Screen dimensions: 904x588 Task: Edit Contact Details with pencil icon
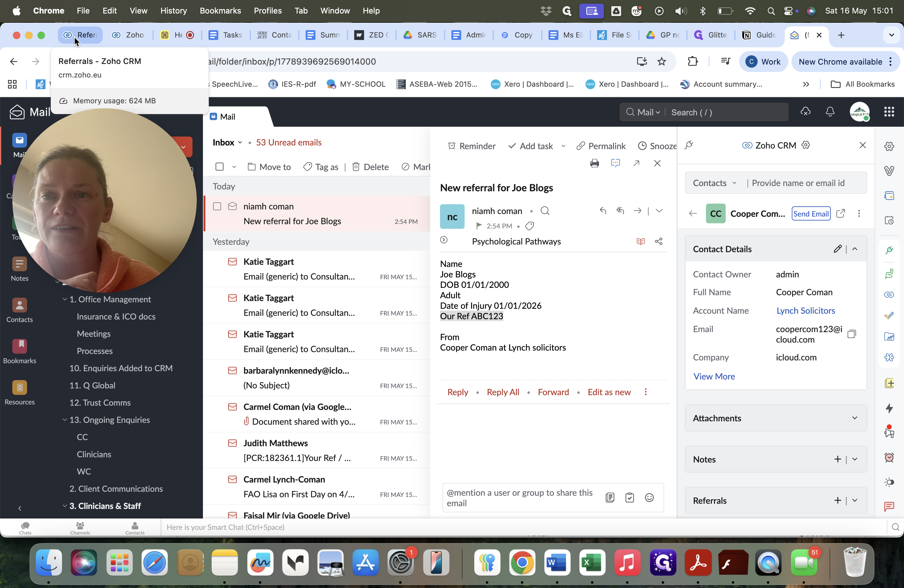837,249
